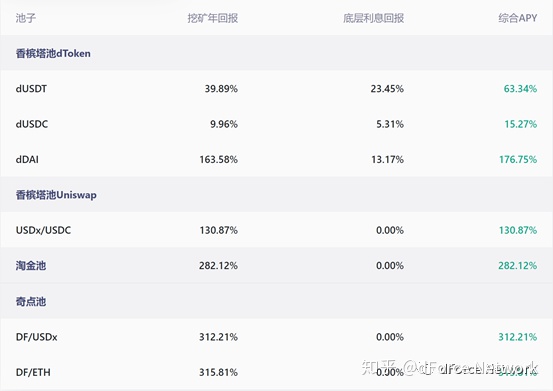Open the USDx/USDC pool
This screenshot has width=553, height=391.
point(276,230)
